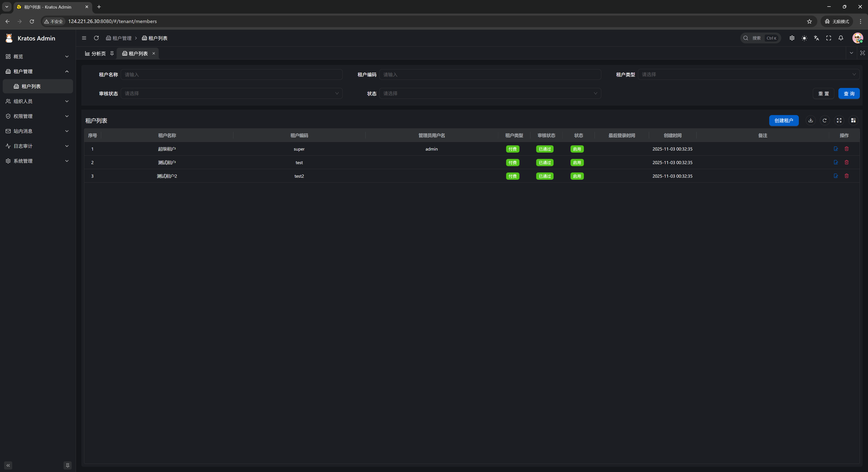
Task: Open the 审核状态 select dropdown
Action: pos(231,93)
